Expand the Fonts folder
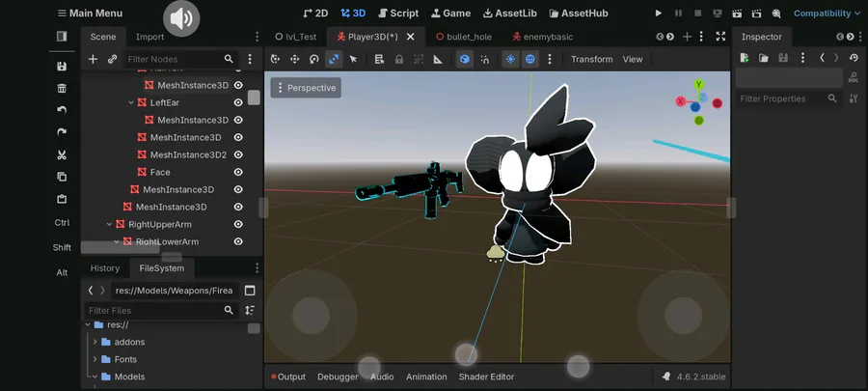Screen dimensions: 868x391 coord(95,359)
